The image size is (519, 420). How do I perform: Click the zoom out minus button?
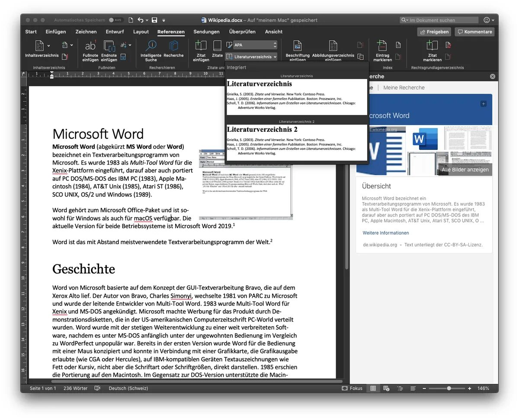[x=424, y=388]
